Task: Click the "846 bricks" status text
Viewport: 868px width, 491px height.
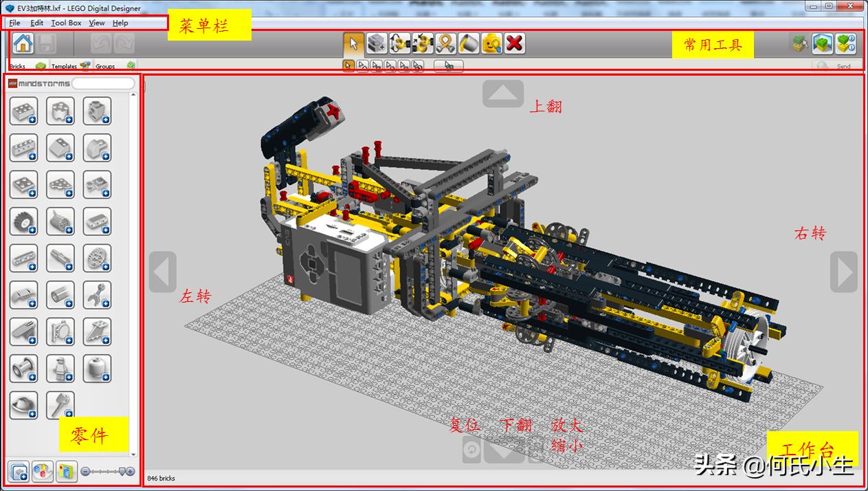Action: click(x=162, y=478)
